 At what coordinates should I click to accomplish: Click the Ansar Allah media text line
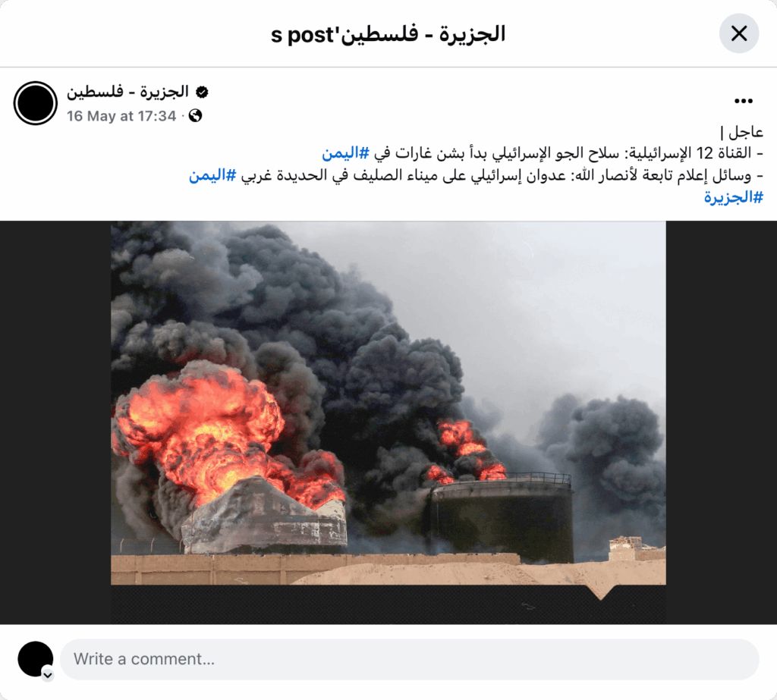click(476, 175)
